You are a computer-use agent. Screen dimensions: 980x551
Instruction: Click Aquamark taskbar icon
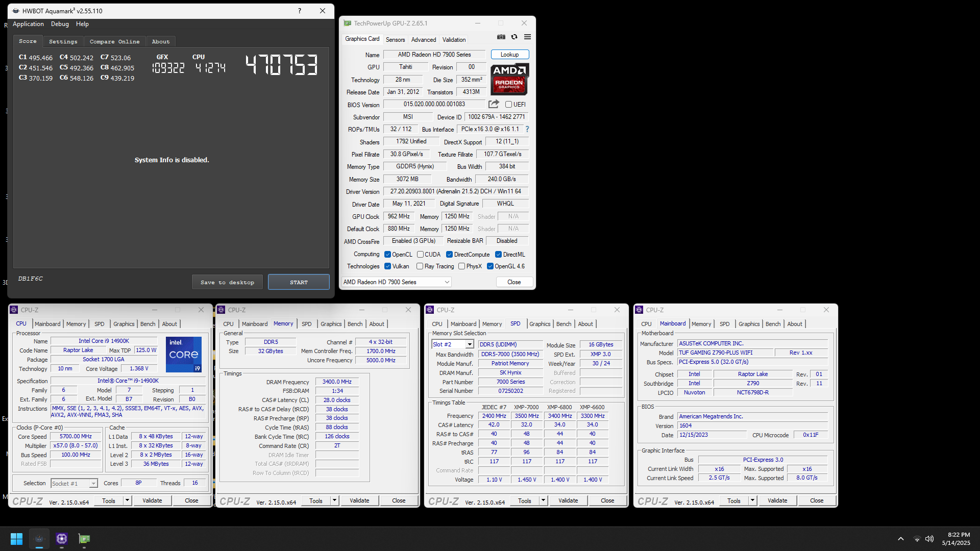pyautogui.click(x=39, y=539)
